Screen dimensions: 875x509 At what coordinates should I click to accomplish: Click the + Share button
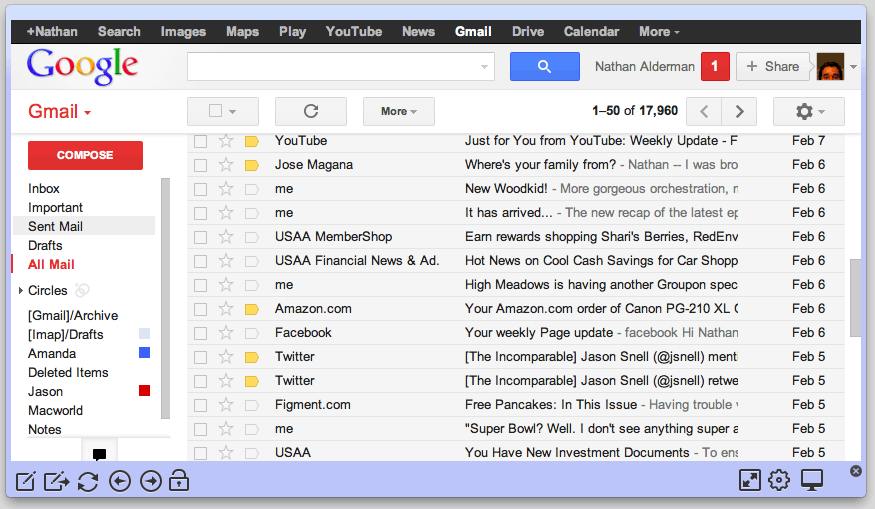click(772, 66)
